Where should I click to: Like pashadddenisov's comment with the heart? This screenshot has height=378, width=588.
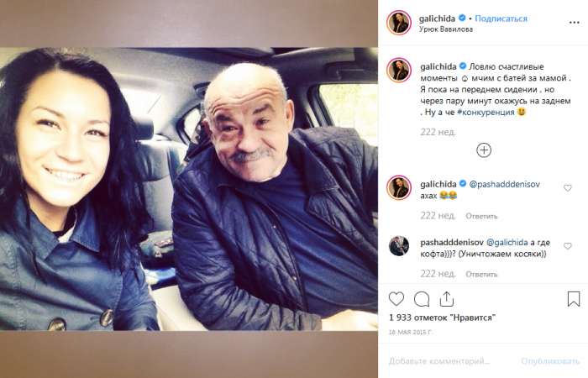[x=567, y=246]
